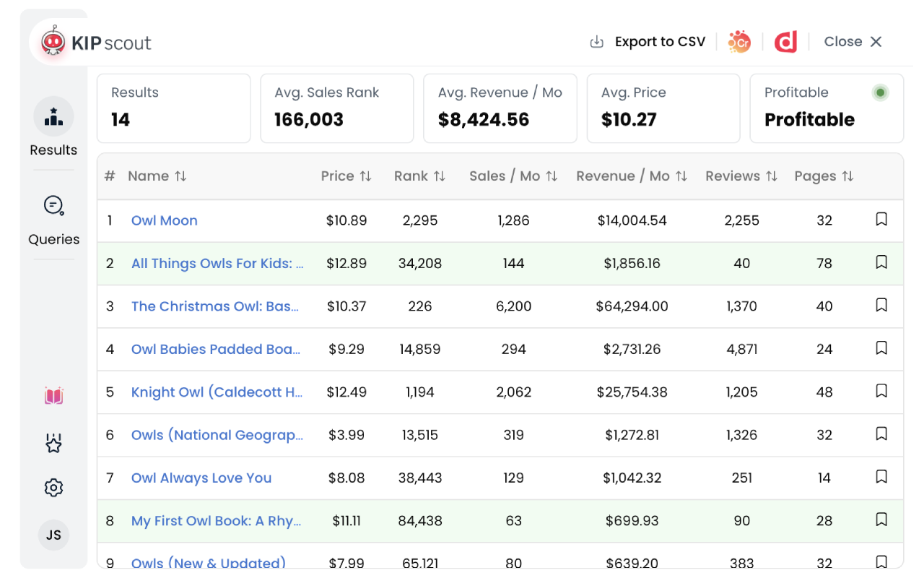Bookmark the Knight Owl row

pos(881,392)
